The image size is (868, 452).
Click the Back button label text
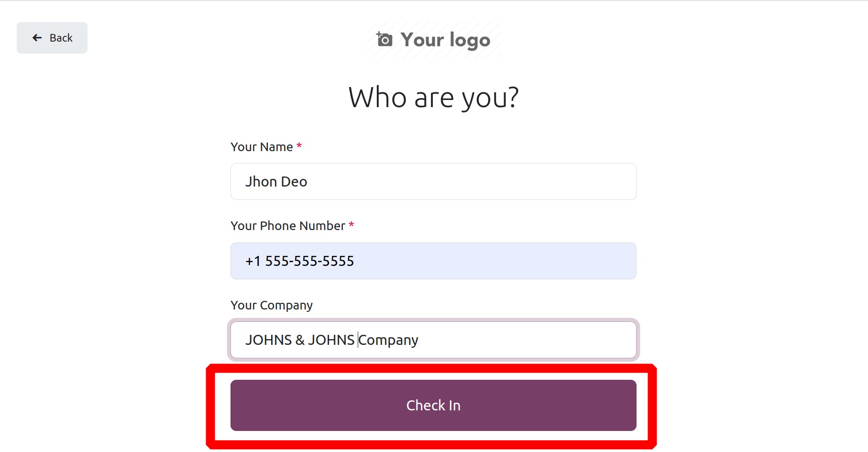61,38
